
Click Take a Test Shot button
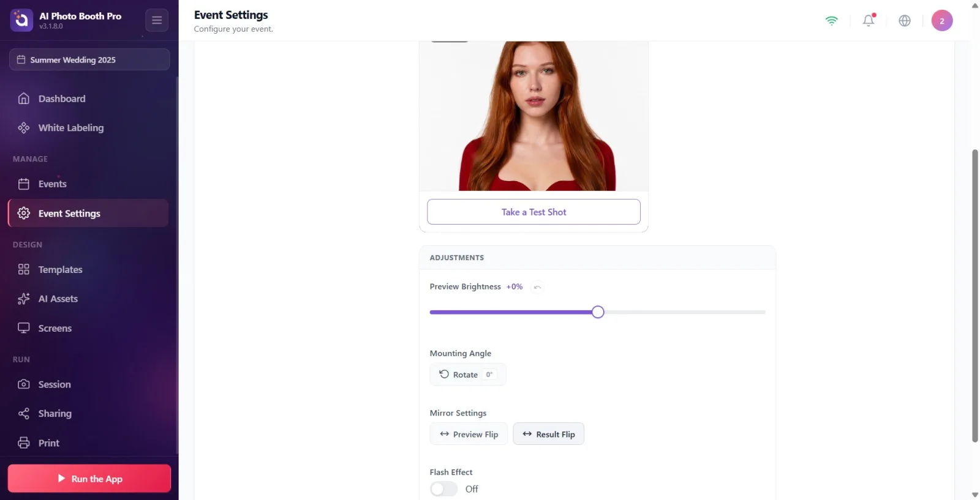533,212
